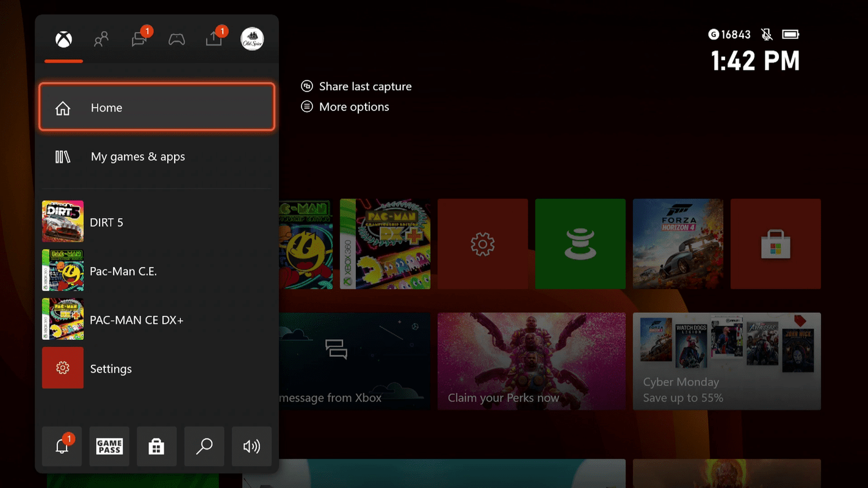
Task: Open Settings from the guide list
Action: pyautogui.click(x=157, y=368)
